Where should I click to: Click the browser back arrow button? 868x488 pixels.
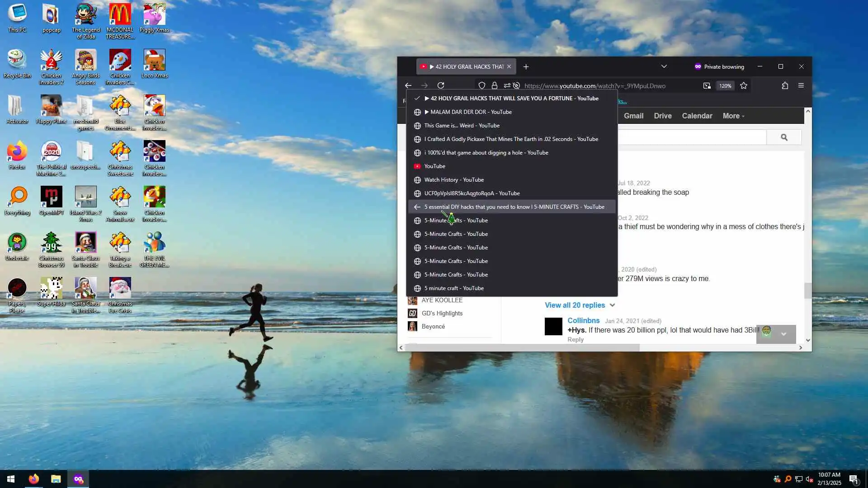click(x=408, y=85)
